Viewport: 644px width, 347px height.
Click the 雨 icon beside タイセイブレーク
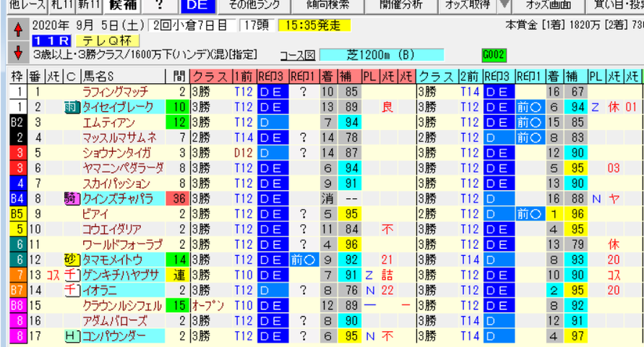coord(72,107)
